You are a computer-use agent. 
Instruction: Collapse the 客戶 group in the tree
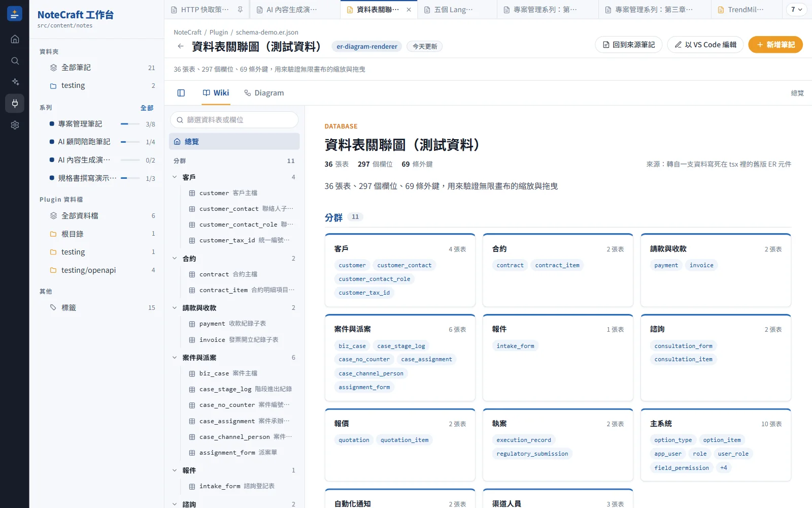(x=175, y=177)
